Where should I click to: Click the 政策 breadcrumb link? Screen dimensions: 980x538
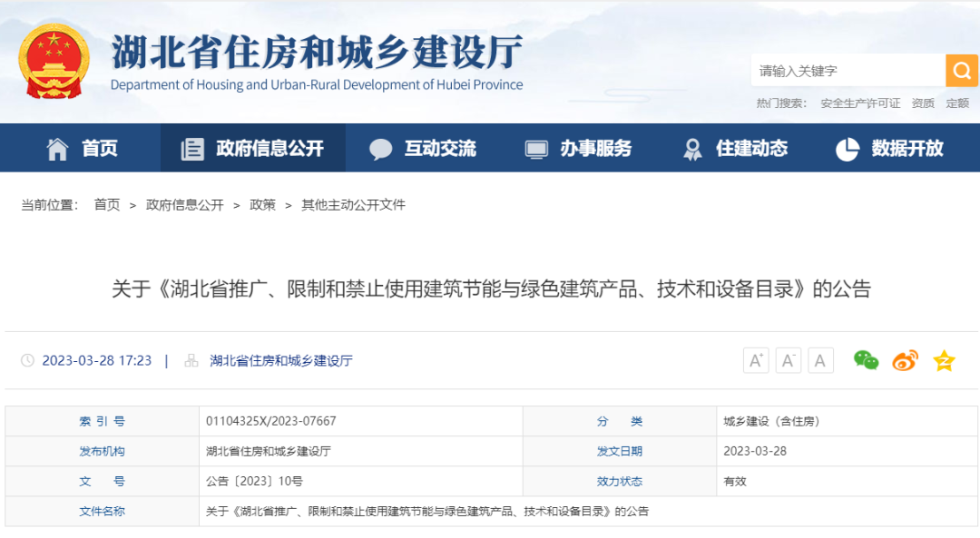pyautogui.click(x=262, y=204)
